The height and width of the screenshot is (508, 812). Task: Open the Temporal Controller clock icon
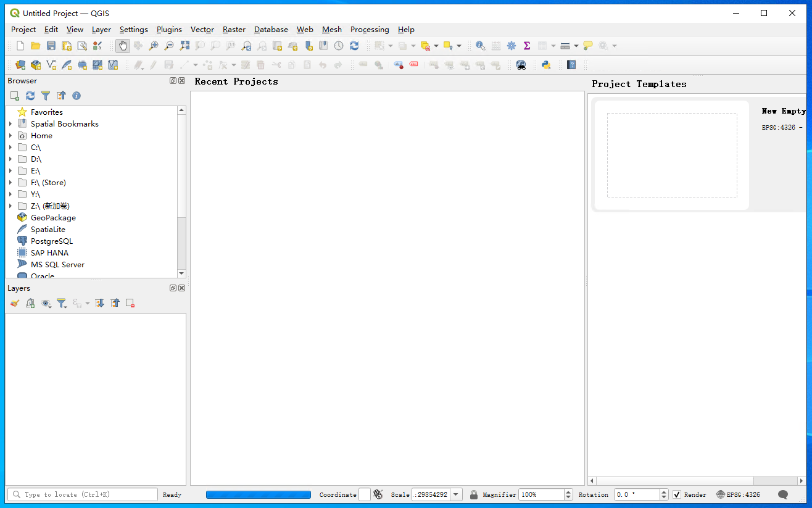pos(339,46)
